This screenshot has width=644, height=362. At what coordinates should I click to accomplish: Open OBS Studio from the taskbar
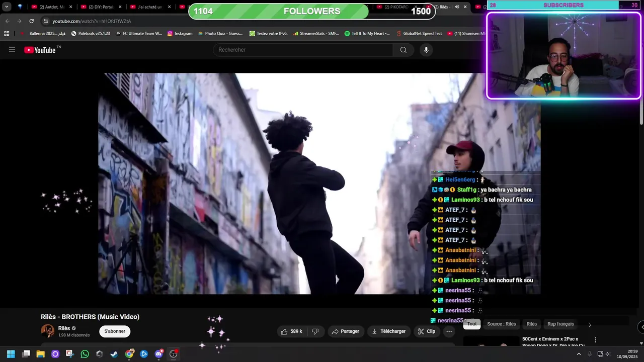point(174,354)
